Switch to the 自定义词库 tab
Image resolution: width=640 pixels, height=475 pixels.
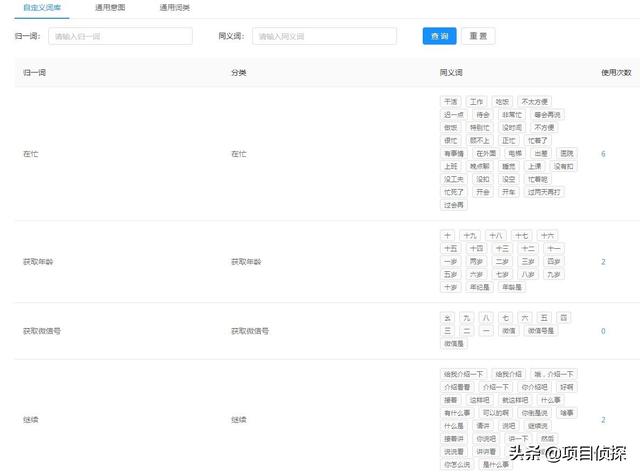(42, 7)
